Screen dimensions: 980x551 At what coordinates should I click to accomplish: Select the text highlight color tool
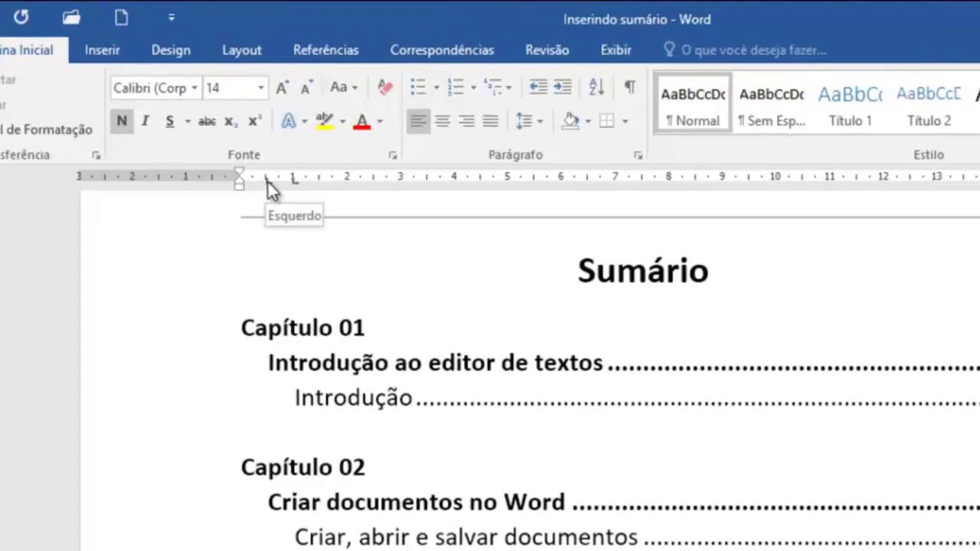(x=324, y=121)
